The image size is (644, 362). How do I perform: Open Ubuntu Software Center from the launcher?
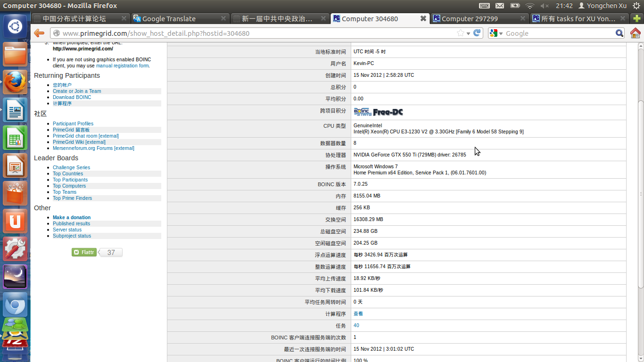(x=15, y=194)
